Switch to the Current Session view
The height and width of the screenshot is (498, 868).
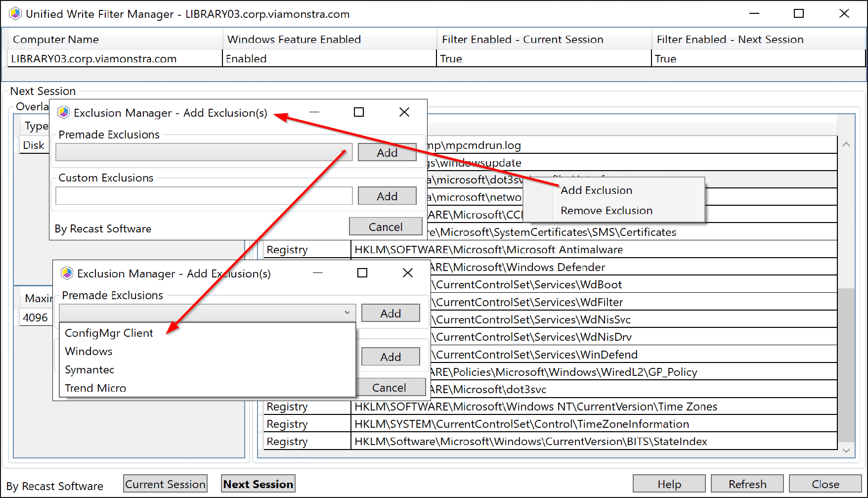tap(165, 483)
